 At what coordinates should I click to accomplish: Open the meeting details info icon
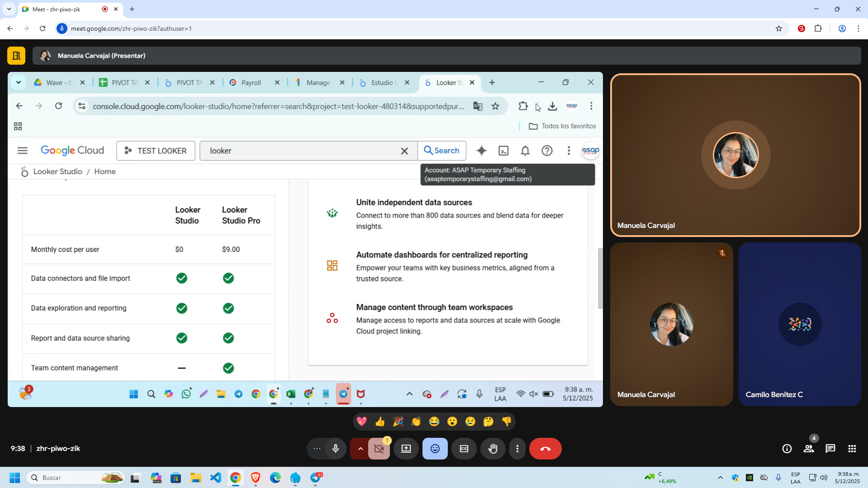(787, 449)
